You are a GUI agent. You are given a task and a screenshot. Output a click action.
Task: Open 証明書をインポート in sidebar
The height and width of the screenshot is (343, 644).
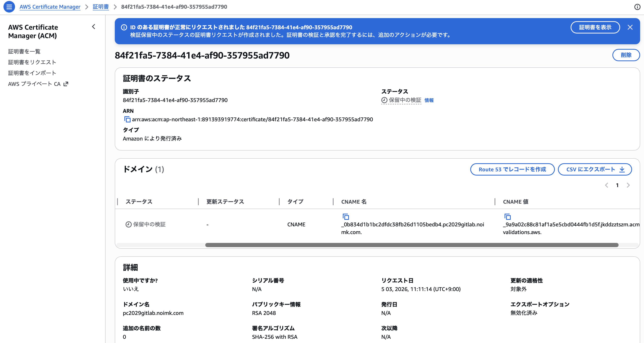[x=32, y=73]
